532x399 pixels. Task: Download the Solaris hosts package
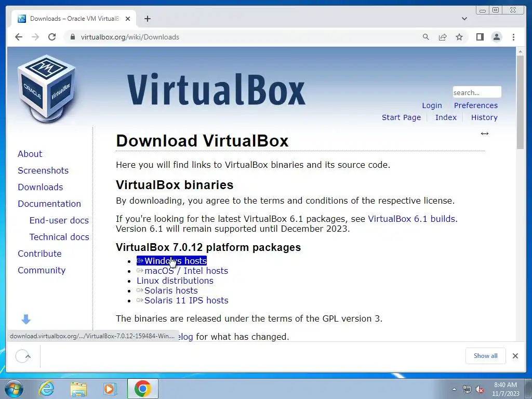click(167, 290)
